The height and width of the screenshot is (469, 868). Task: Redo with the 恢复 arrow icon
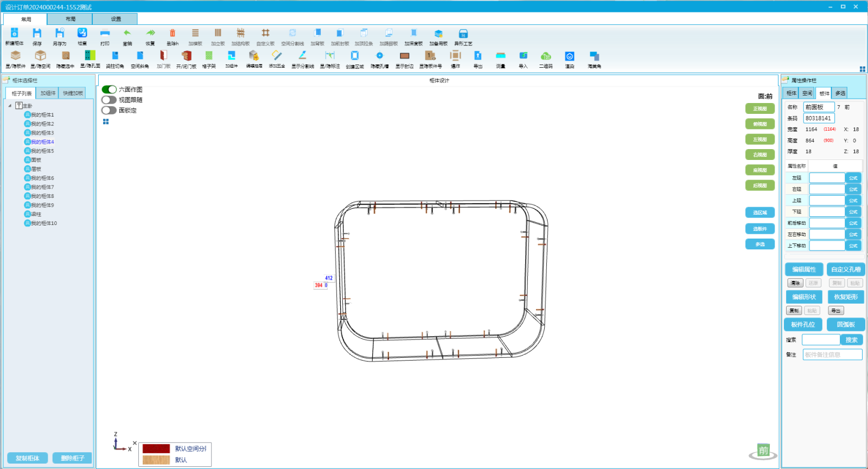[x=150, y=33]
